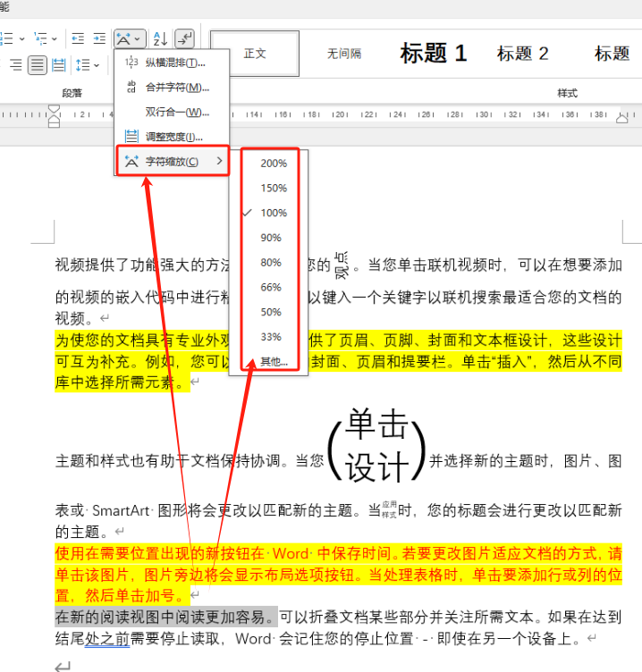Open the A-Z sort dialog
Viewport: 642px width, 672px height.
160,39
